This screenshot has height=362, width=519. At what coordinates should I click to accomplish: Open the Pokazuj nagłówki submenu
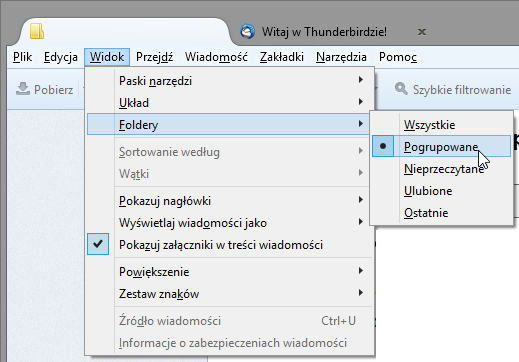[229, 201]
